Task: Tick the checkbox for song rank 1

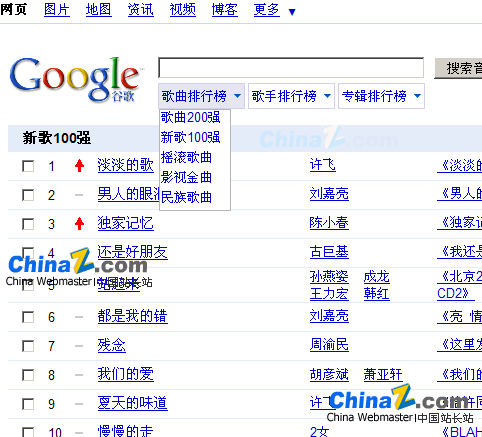Action: click(x=28, y=166)
